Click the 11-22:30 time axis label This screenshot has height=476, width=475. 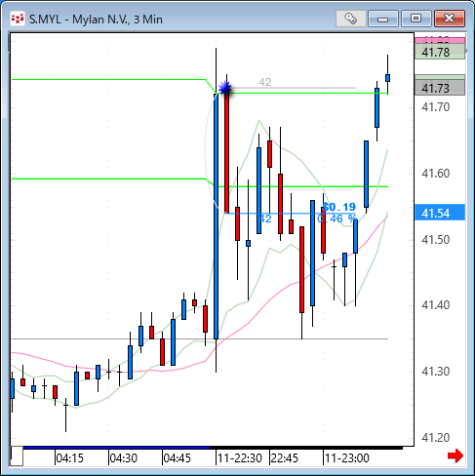[240, 458]
